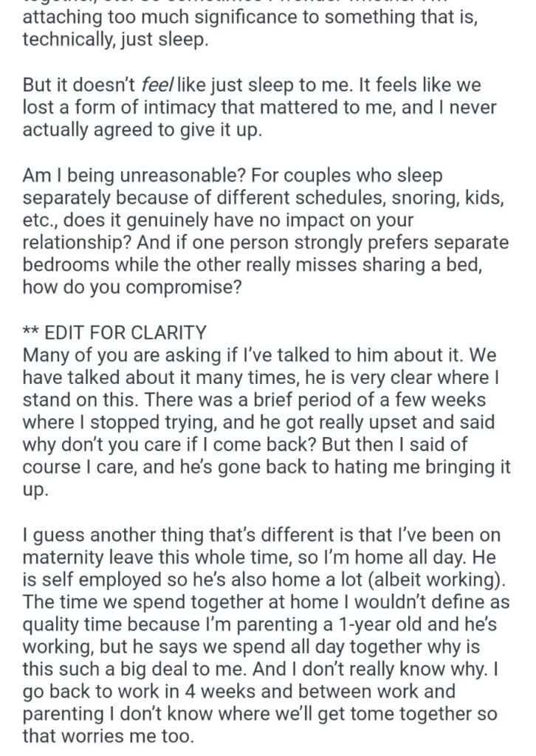Click the question 'why don't you care if I come back?'
Screen dimensions: 536x756
(169, 444)
